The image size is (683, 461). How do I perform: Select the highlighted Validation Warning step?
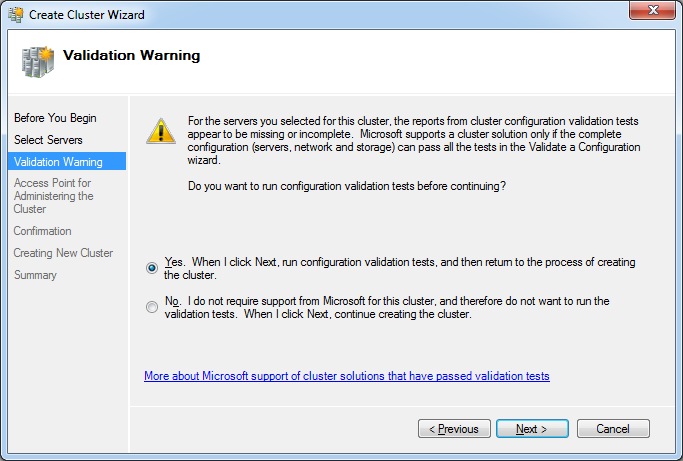(67, 161)
